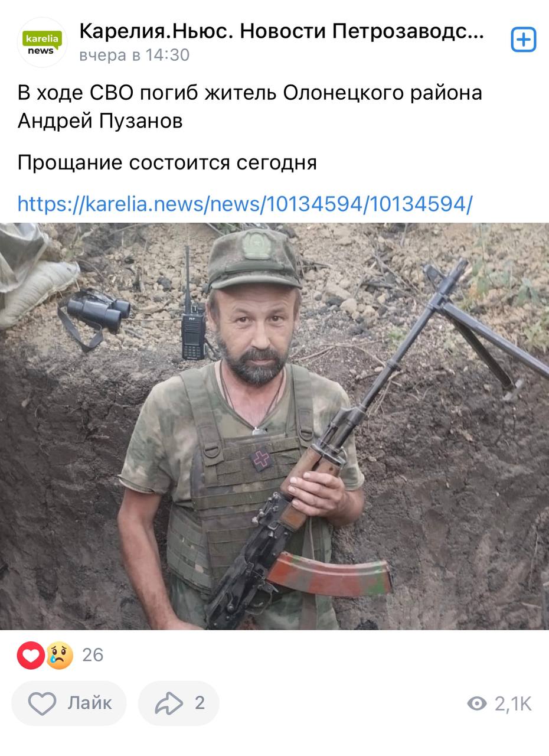Click the name Андрей Пузанов in the post text

[x=100, y=121]
